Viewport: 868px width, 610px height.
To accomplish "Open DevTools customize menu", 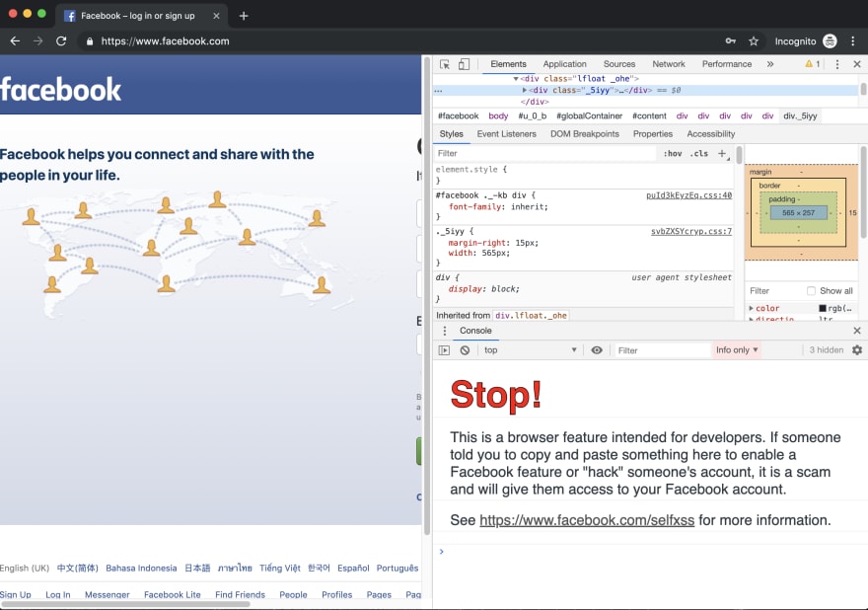I will click(x=837, y=64).
